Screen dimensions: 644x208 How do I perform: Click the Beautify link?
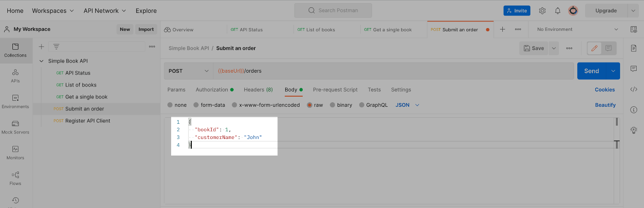pyautogui.click(x=605, y=105)
